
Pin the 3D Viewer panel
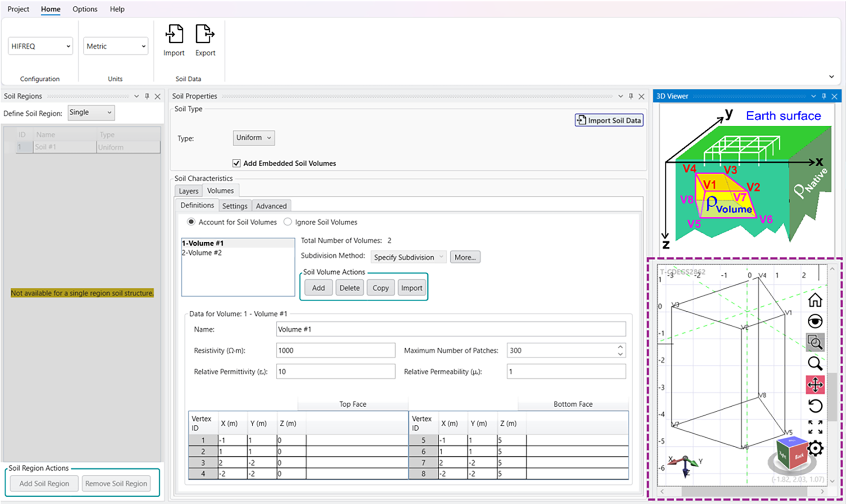pos(824,96)
